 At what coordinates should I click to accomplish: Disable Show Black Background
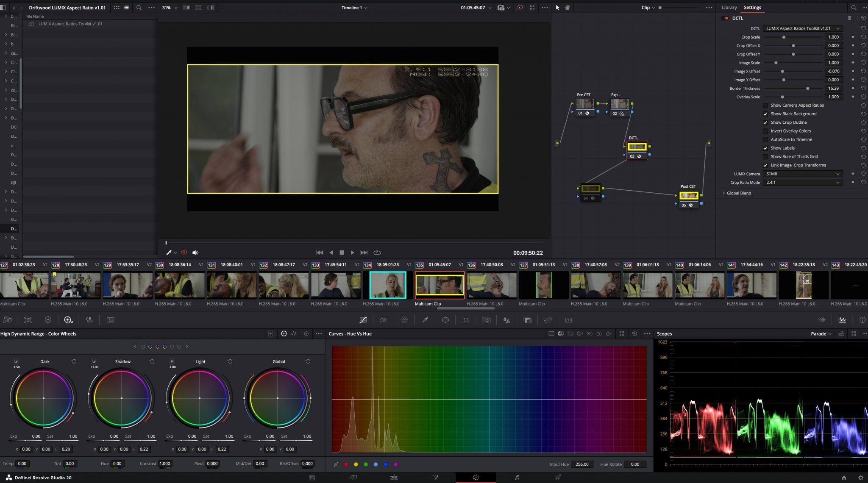(766, 114)
